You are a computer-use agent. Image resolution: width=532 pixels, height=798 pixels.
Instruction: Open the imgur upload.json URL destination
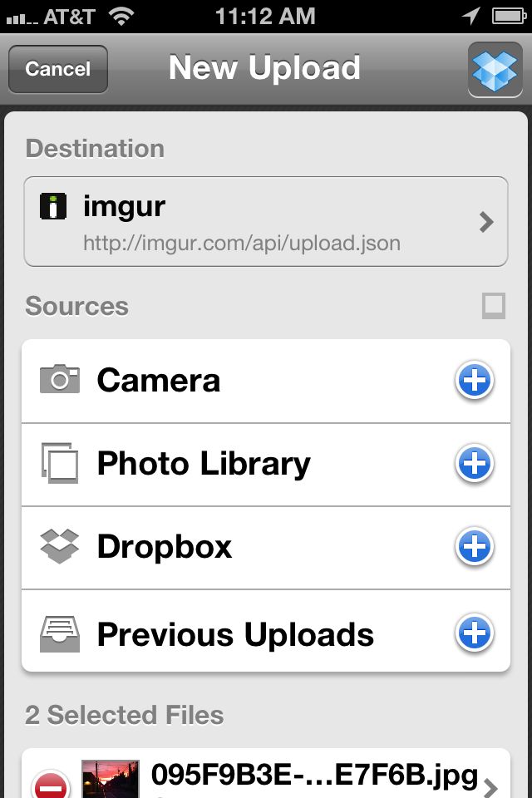(x=266, y=221)
